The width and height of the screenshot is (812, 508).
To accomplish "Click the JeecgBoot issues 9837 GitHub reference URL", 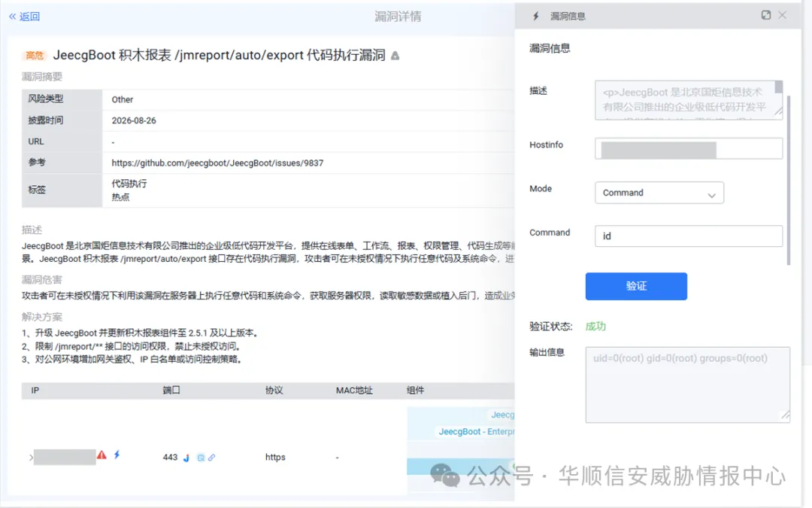I will click(x=217, y=163).
